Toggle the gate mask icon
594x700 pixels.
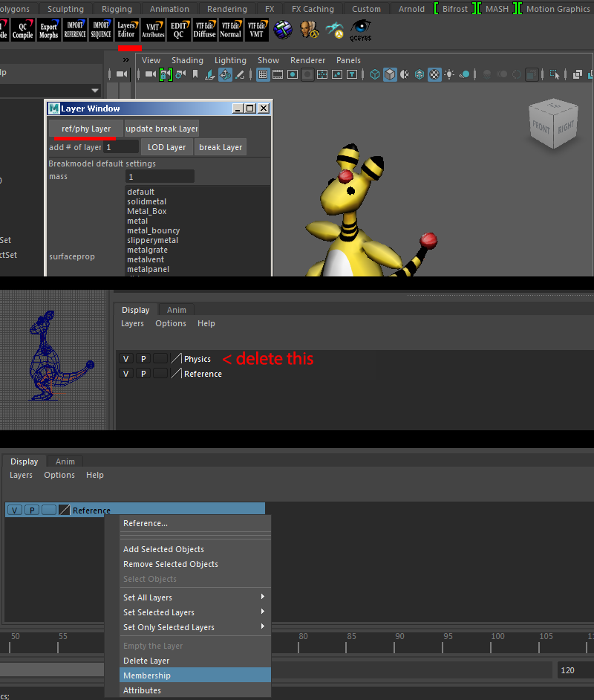coord(307,74)
